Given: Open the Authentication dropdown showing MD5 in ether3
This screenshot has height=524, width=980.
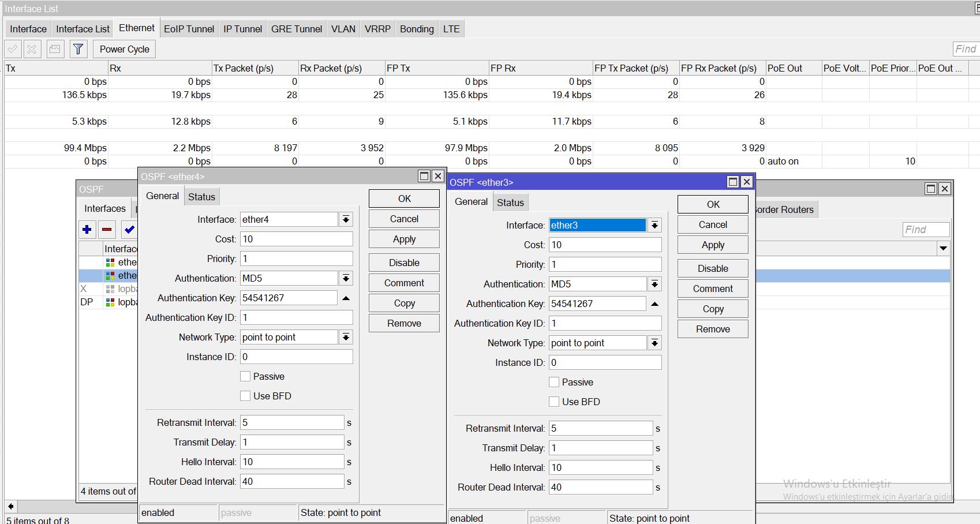Looking at the screenshot, I should [x=655, y=283].
